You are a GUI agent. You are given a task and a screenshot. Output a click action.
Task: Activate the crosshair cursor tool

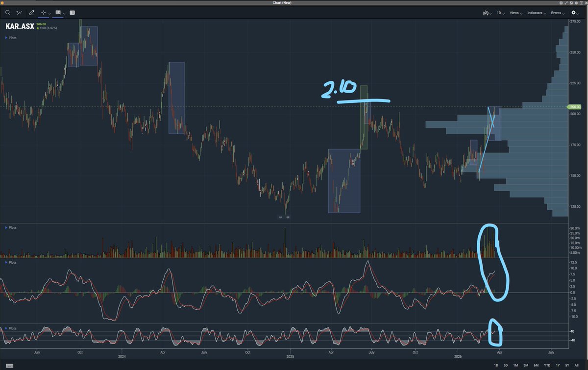coord(44,12)
